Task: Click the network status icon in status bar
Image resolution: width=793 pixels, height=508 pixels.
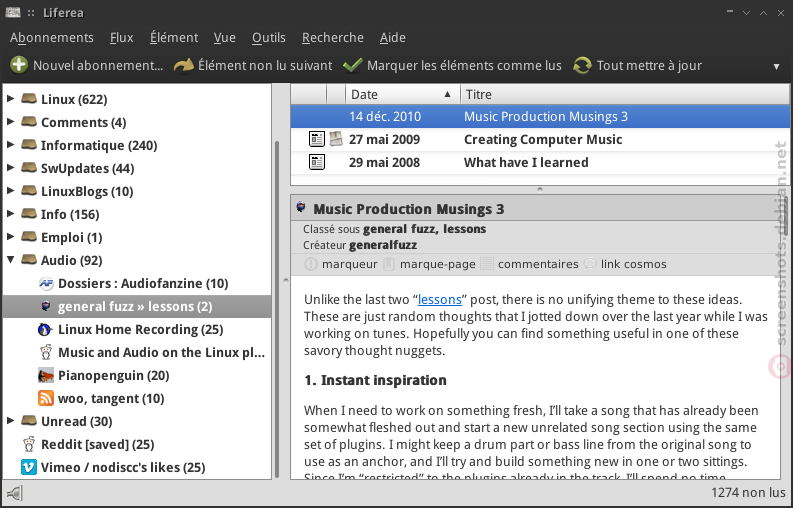Action: pos(15,493)
